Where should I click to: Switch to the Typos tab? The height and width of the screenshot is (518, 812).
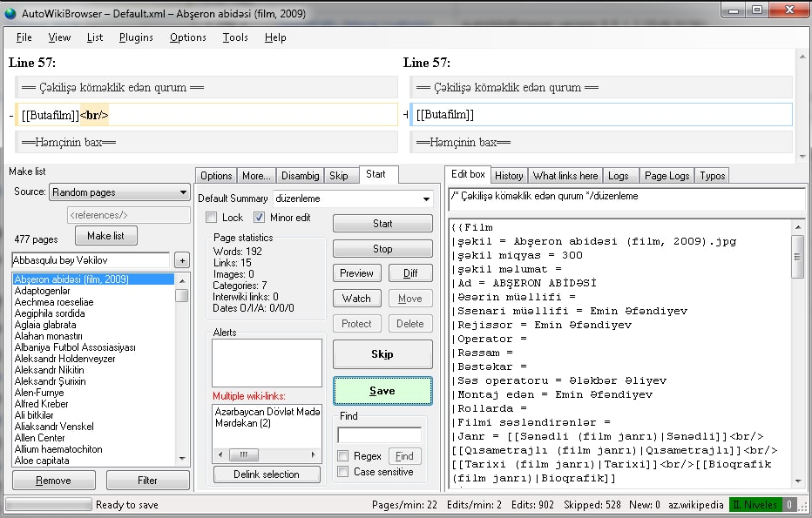[x=712, y=176]
